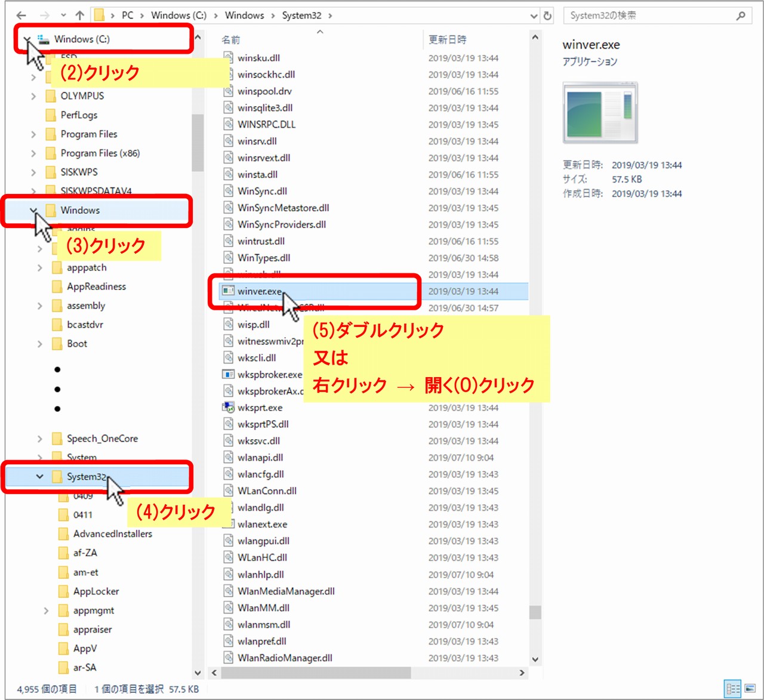Select the 0411 folder icon
This screenshot has width=764, height=700.
click(64, 515)
